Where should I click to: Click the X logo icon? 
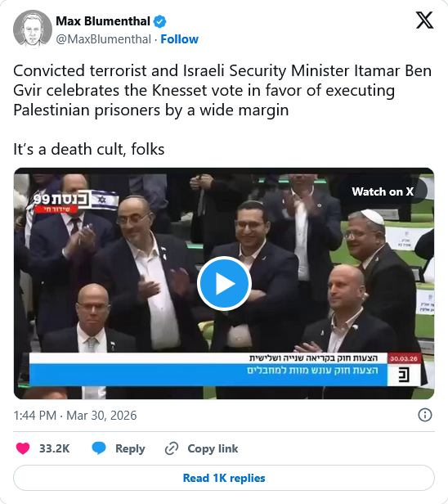coord(424,20)
